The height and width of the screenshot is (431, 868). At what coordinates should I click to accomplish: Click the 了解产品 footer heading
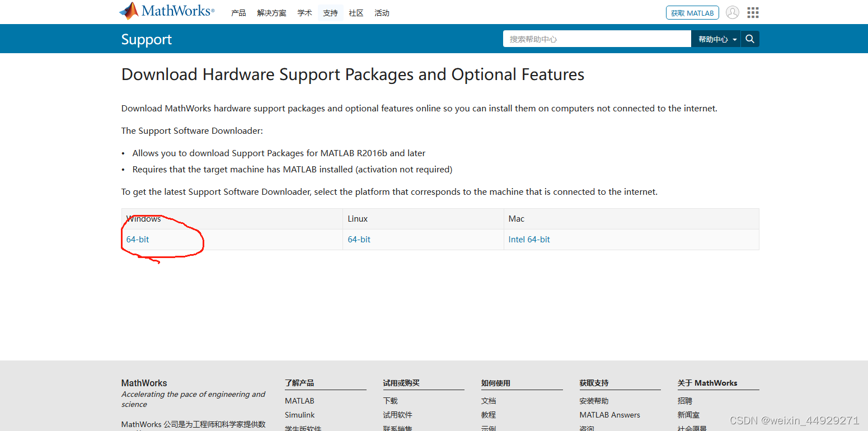299,383
